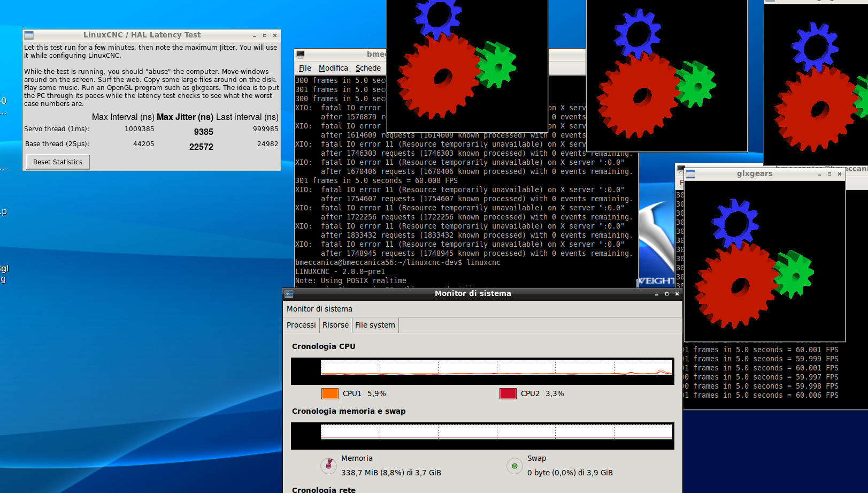Click the Memoria pie chart color icon
The image size is (868, 493).
click(x=328, y=466)
